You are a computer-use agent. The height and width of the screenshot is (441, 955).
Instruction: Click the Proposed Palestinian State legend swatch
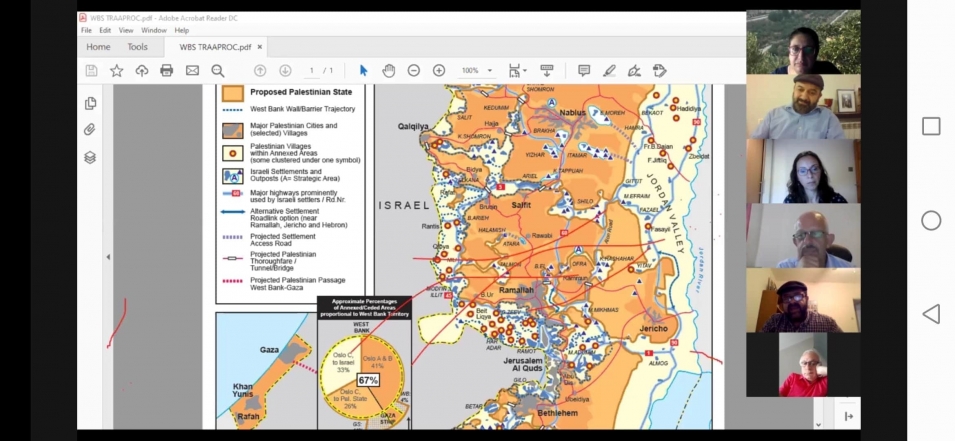click(232, 93)
